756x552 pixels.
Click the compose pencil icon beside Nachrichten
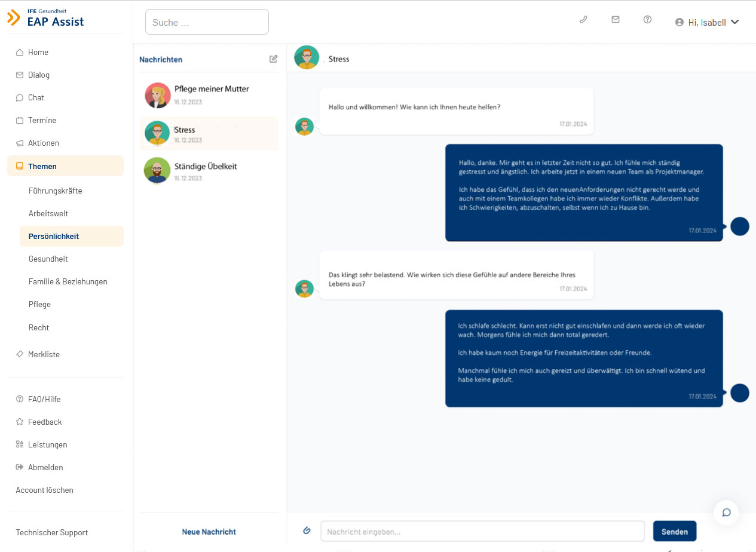click(273, 59)
